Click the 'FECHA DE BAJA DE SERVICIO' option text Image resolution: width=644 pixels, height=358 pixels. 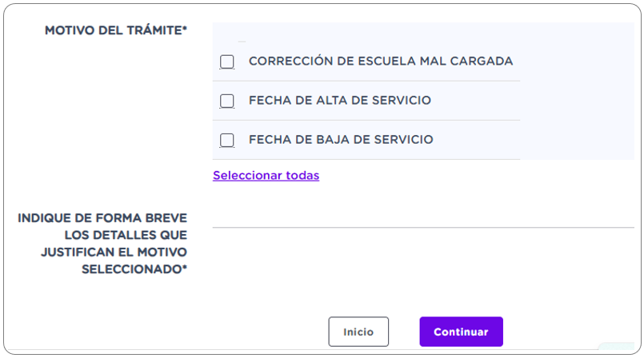click(x=341, y=140)
